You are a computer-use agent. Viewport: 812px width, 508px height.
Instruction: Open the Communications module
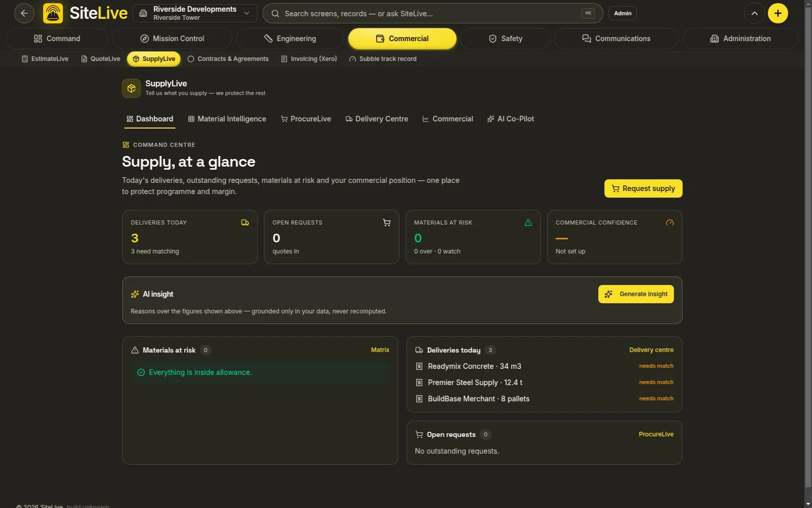(616, 39)
